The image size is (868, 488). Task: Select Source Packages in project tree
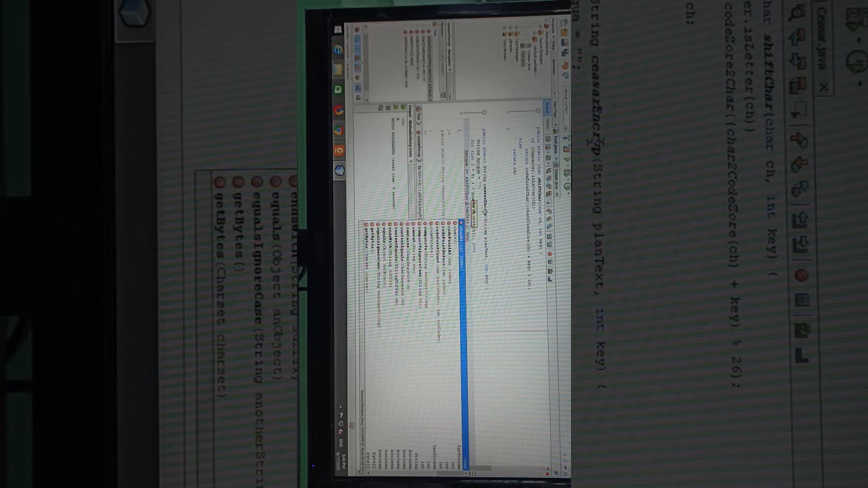540,50
